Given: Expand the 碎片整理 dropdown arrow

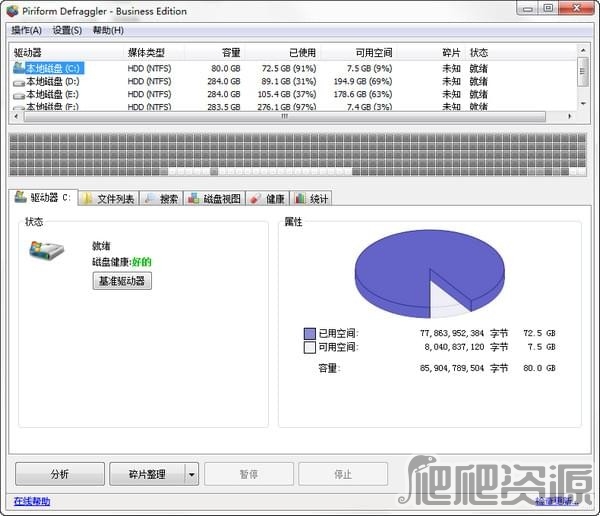Looking at the screenshot, I should (x=192, y=474).
